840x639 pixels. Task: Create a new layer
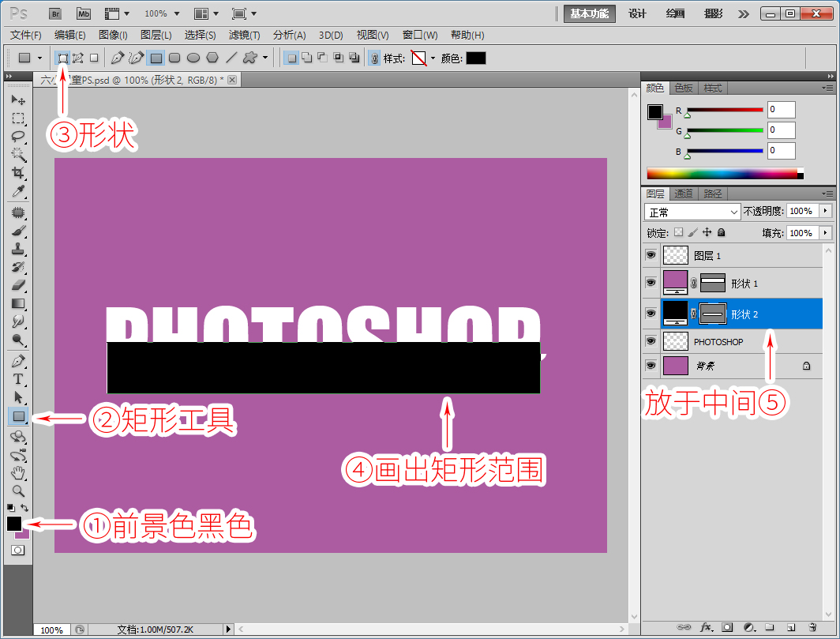pyautogui.click(x=791, y=626)
